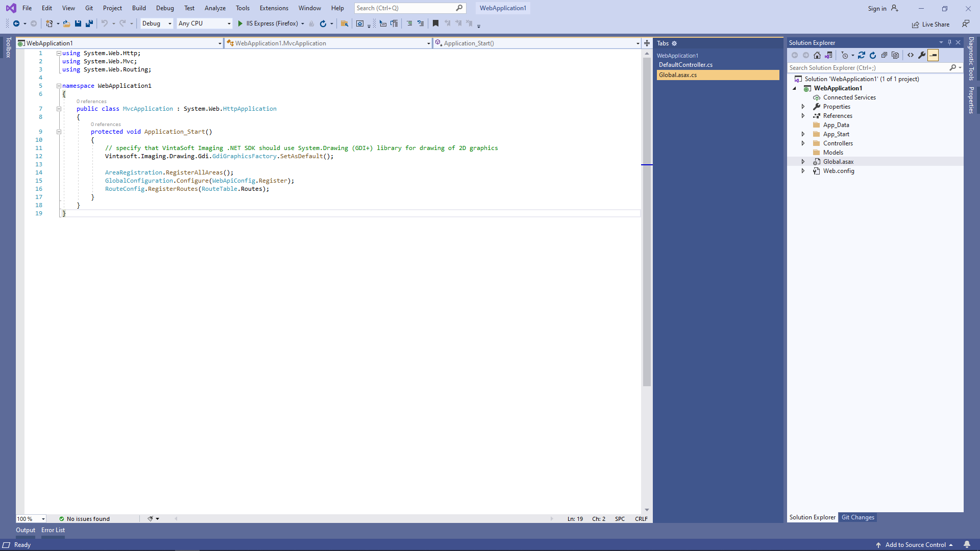The image size is (980, 551).
Task: Toggle a bookmark with Bookmark icon
Action: click(435, 23)
